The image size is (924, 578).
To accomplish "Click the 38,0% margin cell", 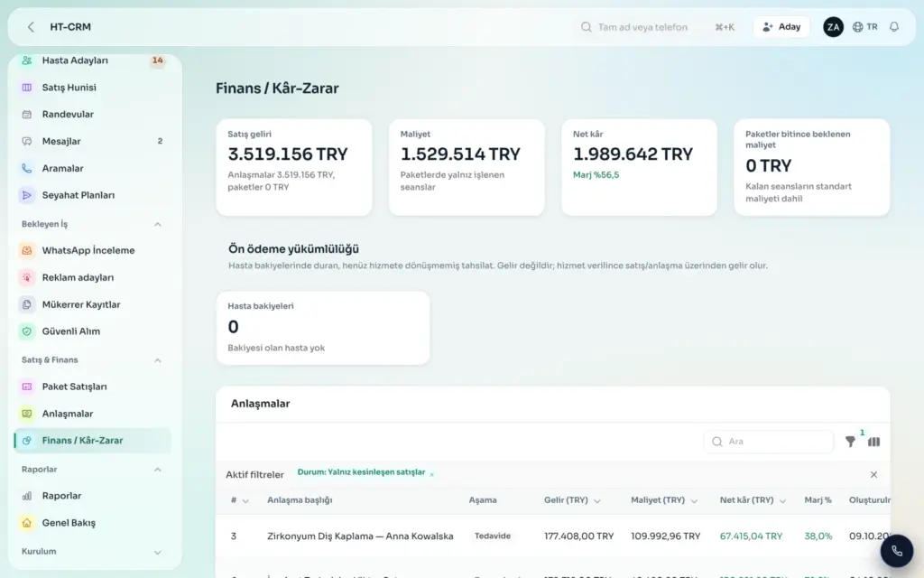I will [818, 536].
